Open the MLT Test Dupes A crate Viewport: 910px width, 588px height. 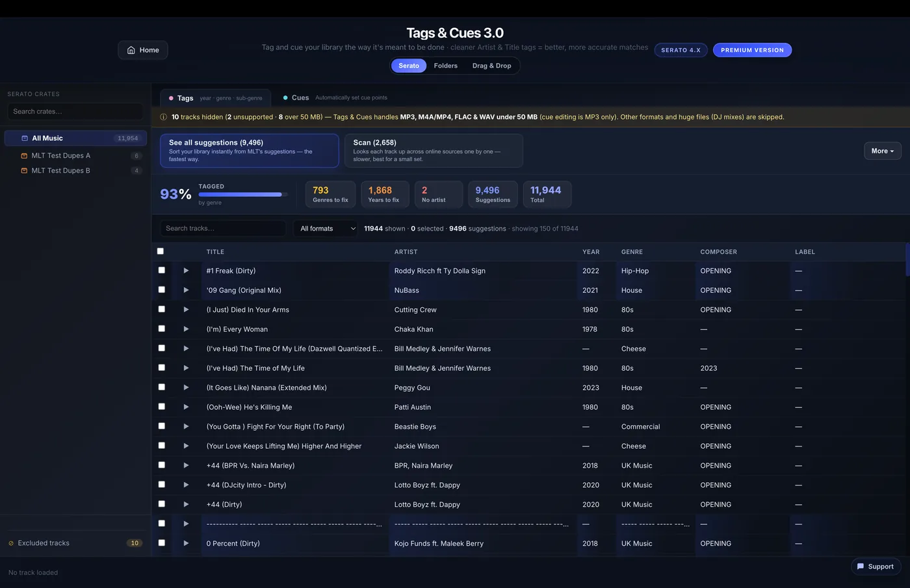[x=75, y=156]
